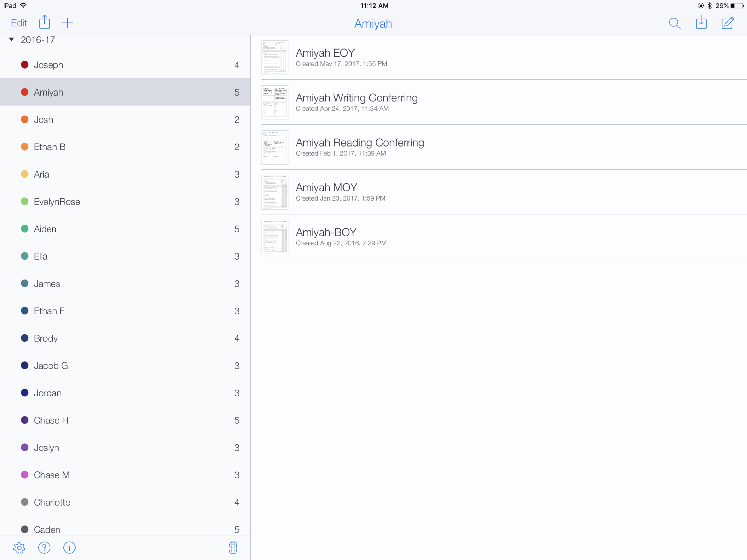Screen dimensions: 747x560
Task: Click the 'Created Aug 22, 2016, 2:29 PM' date
Action: click(341, 243)
